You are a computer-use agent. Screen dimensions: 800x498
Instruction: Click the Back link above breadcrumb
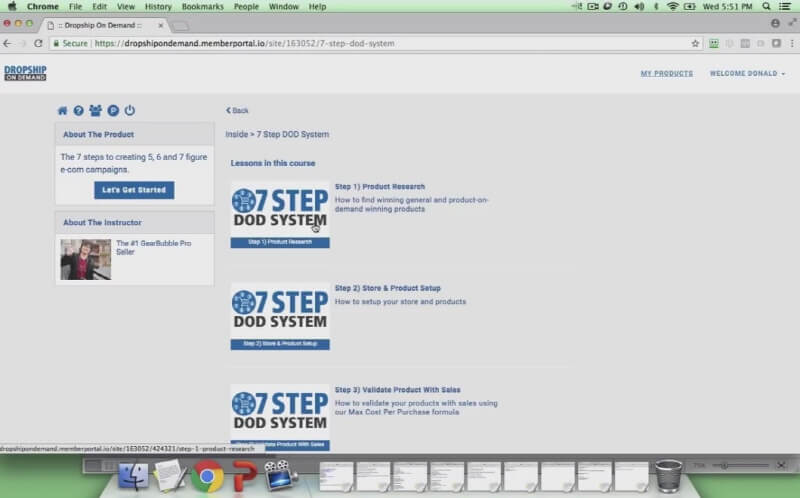click(237, 110)
